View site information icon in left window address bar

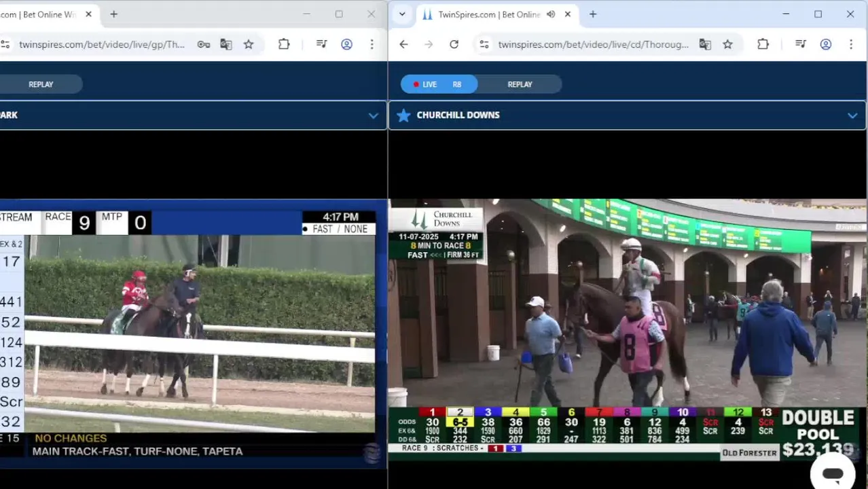tap(5, 44)
